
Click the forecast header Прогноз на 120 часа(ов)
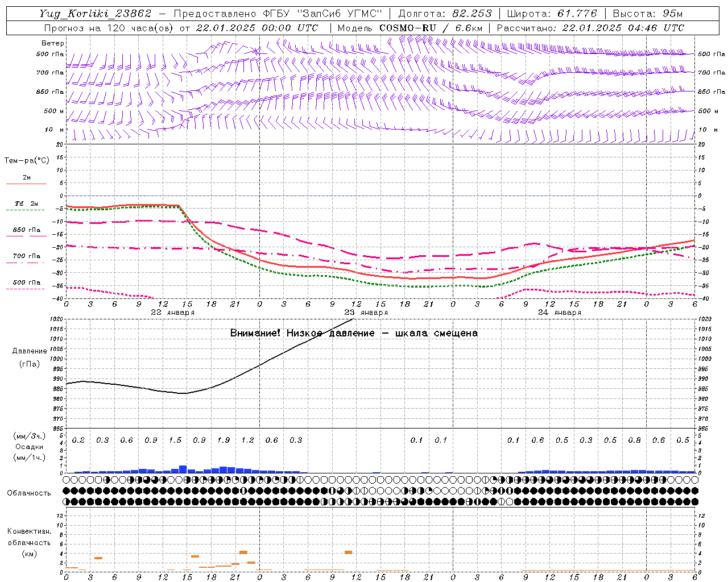(110, 28)
